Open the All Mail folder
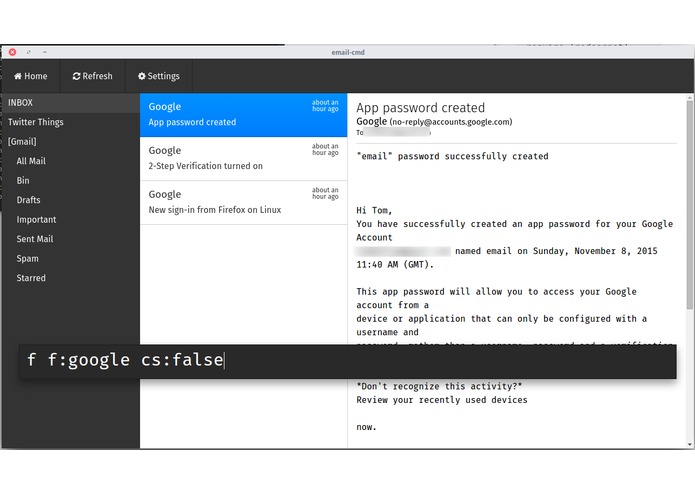Image resolution: width=695 pixels, height=494 pixels. pyautogui.click(x=71, y=161)
